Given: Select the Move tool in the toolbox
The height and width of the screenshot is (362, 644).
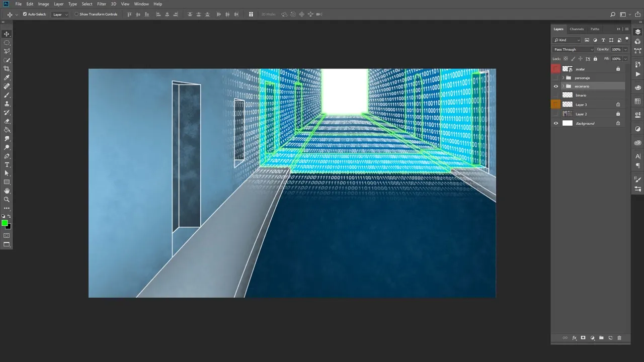Looking at the screenshot, I should [7, 34].
